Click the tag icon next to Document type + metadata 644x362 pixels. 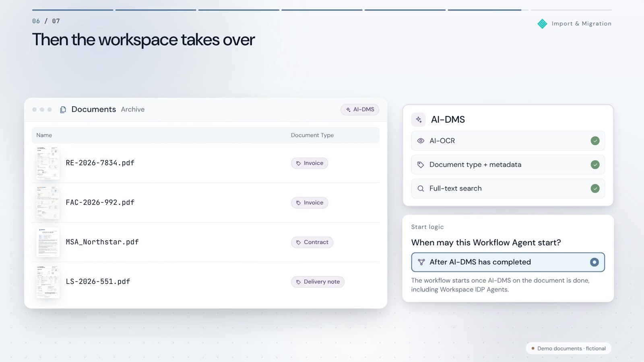[x=421, y=165]
